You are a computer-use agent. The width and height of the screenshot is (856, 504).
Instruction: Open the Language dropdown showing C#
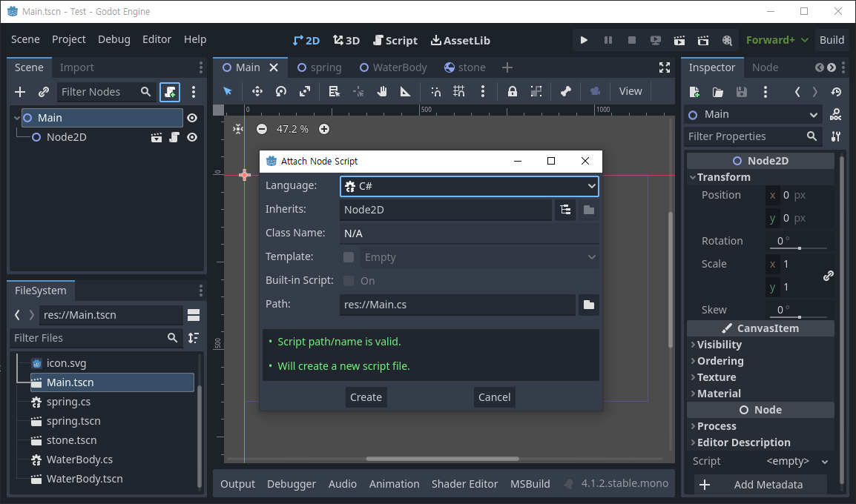pos(469,186)
